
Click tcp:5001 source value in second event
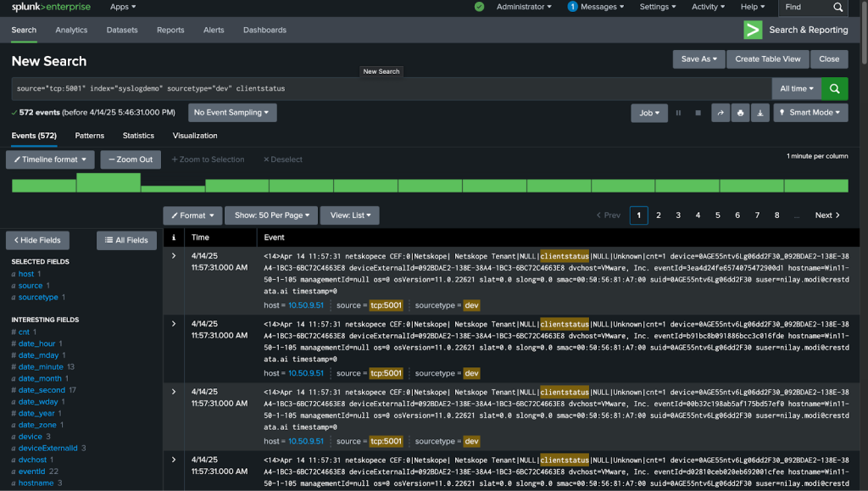pyautogui.click(x=386, y=374)
